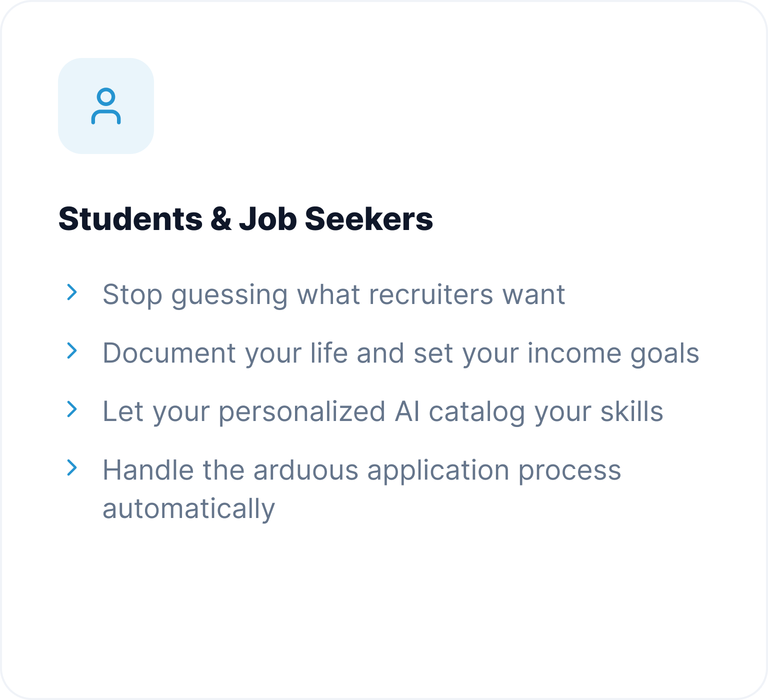Click the word AI in third bullet
The height and width of the screenshot is (700, 768).
pos(407,411)
